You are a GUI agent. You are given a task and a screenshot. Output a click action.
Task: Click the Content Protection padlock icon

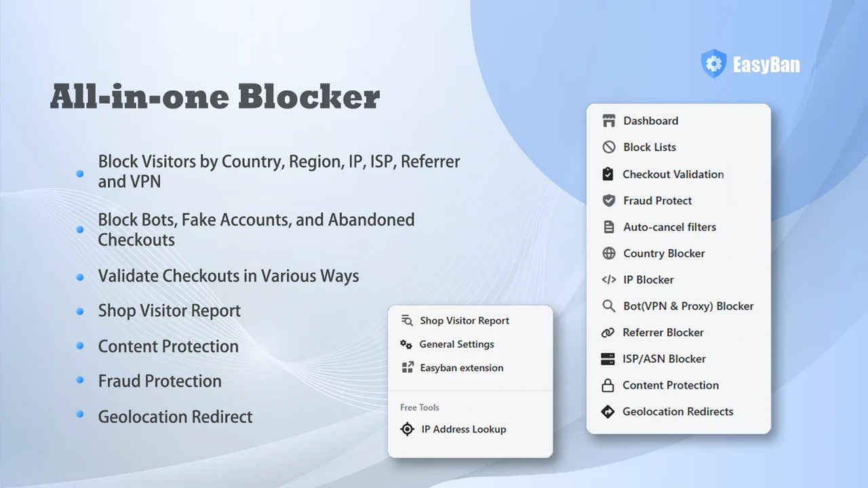click(x=608, y=385)
